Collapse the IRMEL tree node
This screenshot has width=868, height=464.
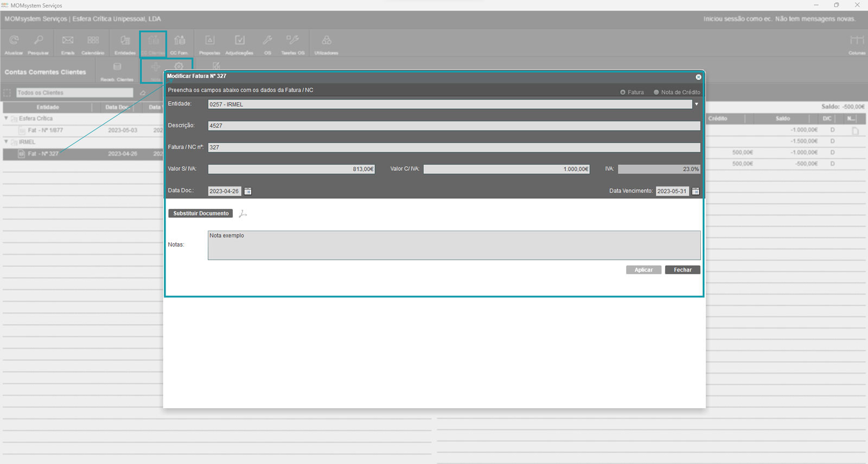[x=7, y=141]
